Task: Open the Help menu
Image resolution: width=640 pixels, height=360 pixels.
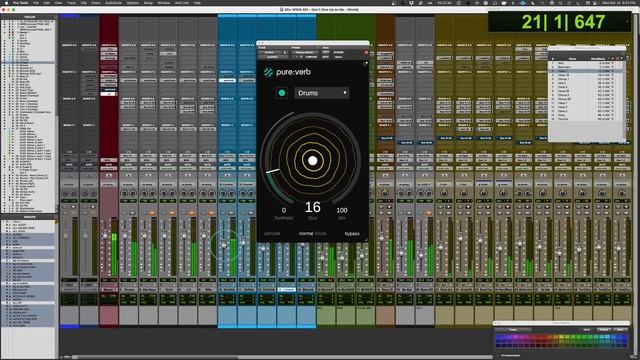Action: click(197, 3)
